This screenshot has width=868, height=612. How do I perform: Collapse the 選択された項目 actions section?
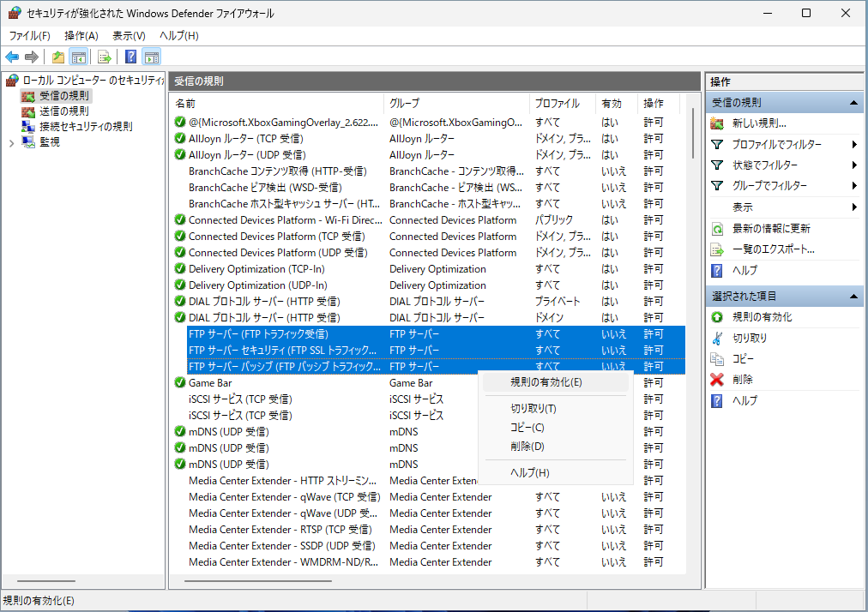[x=853, y=297]
